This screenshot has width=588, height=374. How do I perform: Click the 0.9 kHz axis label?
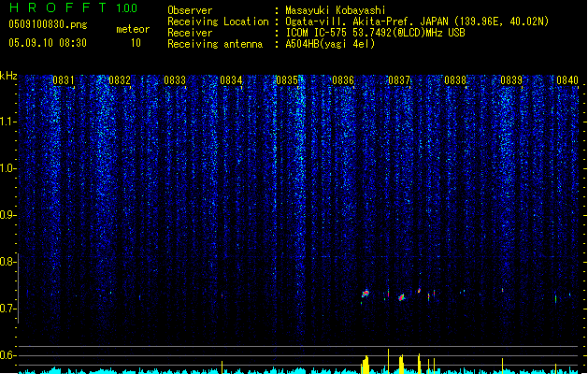click(x=7, y=215)
